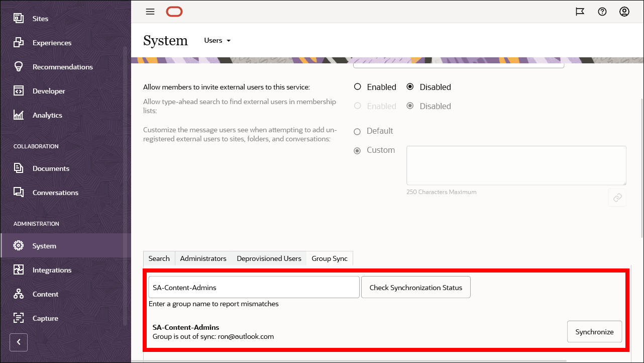The height and width of the screenshot is (363, 644).
Task: Open the hamburger navigation menu
Action: click(150, 11)
